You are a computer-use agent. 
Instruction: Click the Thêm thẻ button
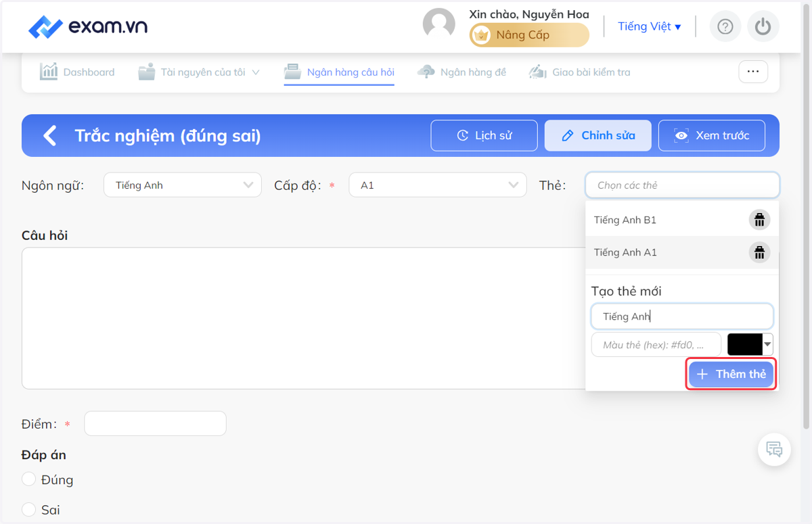[x=731, y=374]
